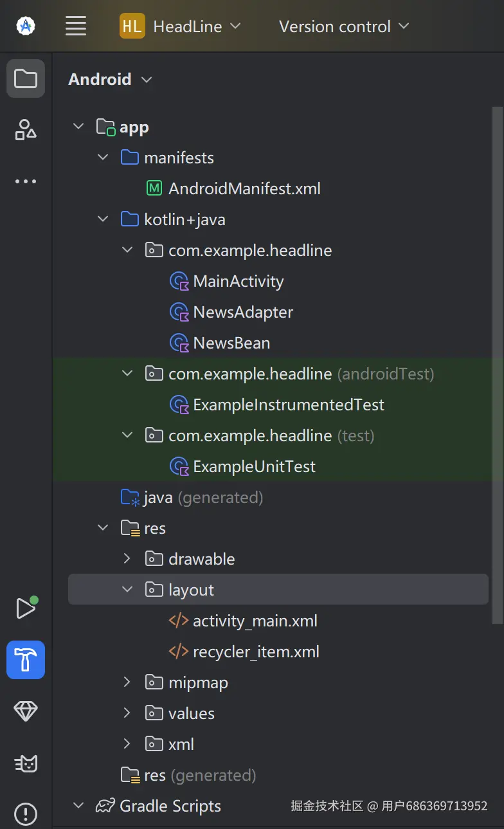Collapse the com.example.headline main package

(x=127, y=250)
